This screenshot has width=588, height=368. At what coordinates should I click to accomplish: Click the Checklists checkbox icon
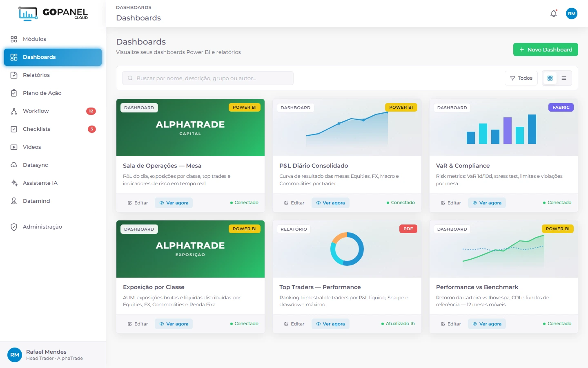click(14, 129)
